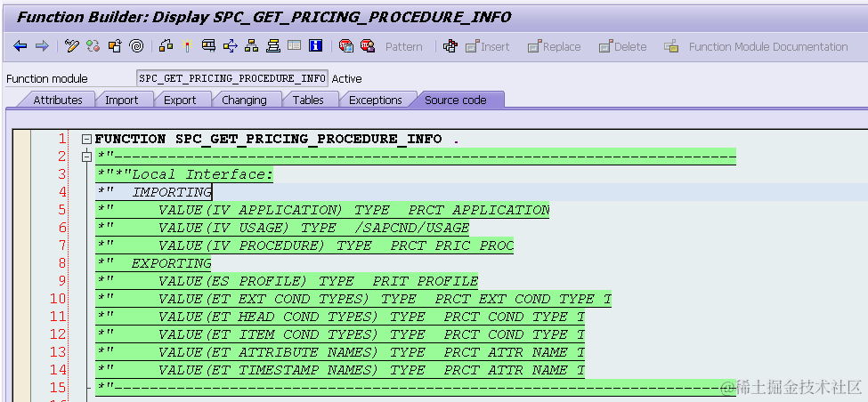The height and width of the screenshot is (402, 868).
Task: Click the Local Interface comment line
Action: 185,174
